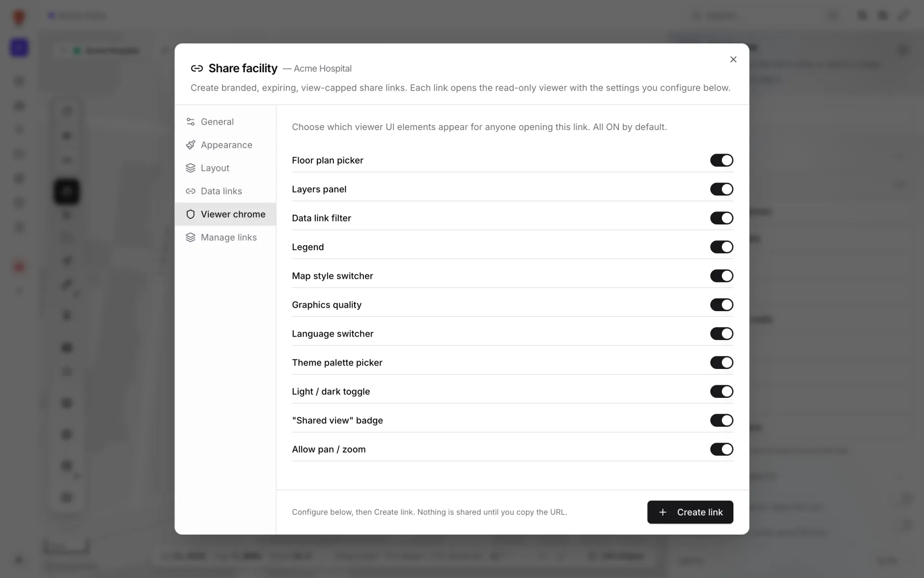Toggle the "Shared view" badge switch
Screen dimensions: 924x578
(x=721, y=420)
